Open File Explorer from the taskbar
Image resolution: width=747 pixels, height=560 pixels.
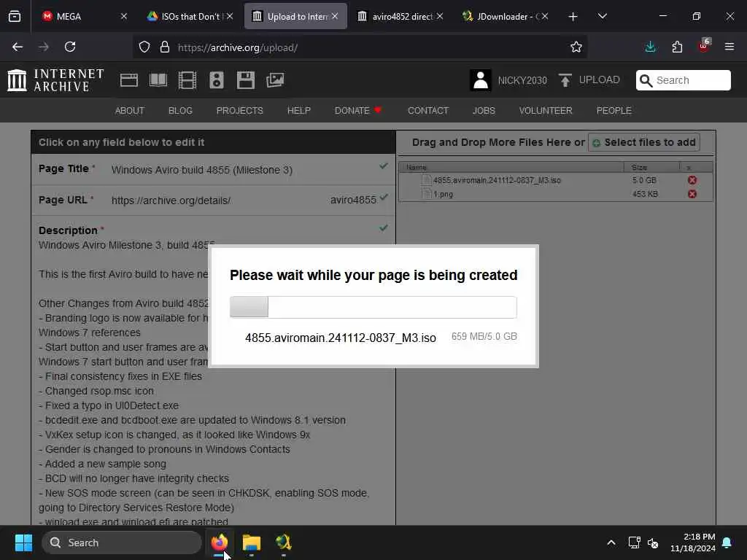click(x=252, y=542)
